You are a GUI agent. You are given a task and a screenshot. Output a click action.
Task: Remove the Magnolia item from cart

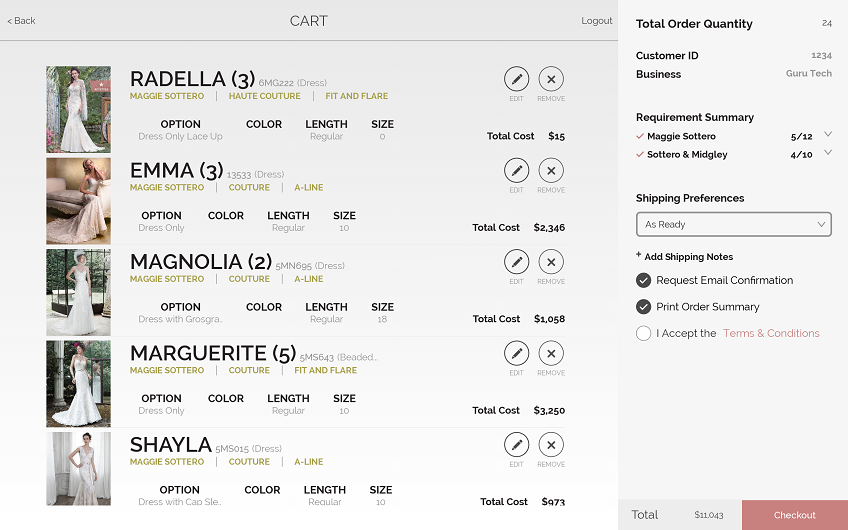[x=551, y=262]
